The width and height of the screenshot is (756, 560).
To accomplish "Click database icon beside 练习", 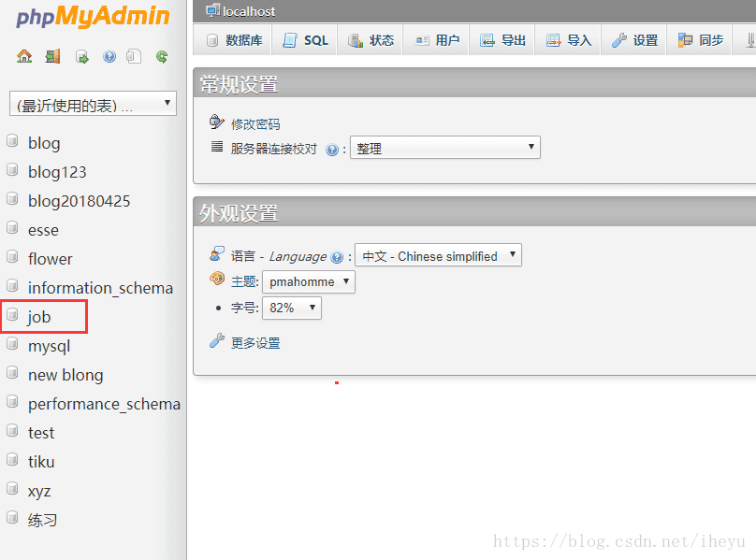I will [x=12, y=518].
